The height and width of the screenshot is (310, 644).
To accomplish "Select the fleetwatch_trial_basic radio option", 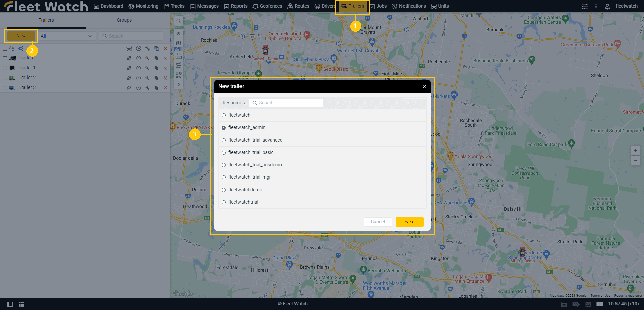I will point(224,153).
